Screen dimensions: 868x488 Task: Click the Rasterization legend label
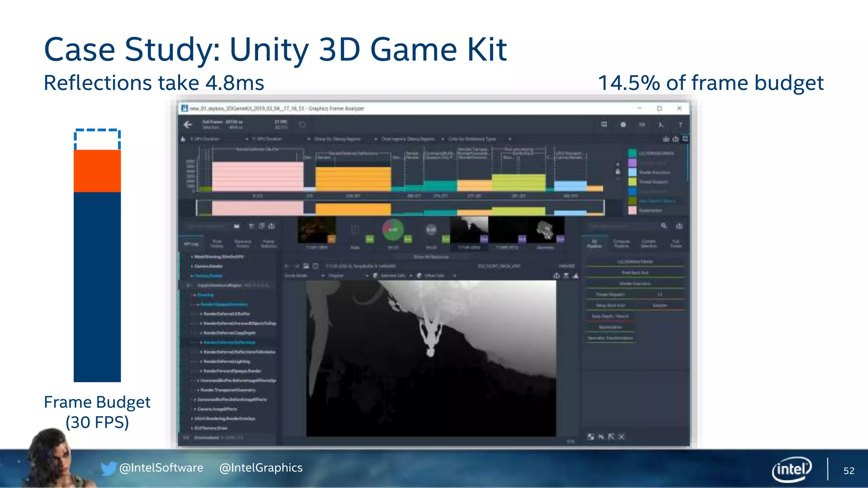click(650, 211)
